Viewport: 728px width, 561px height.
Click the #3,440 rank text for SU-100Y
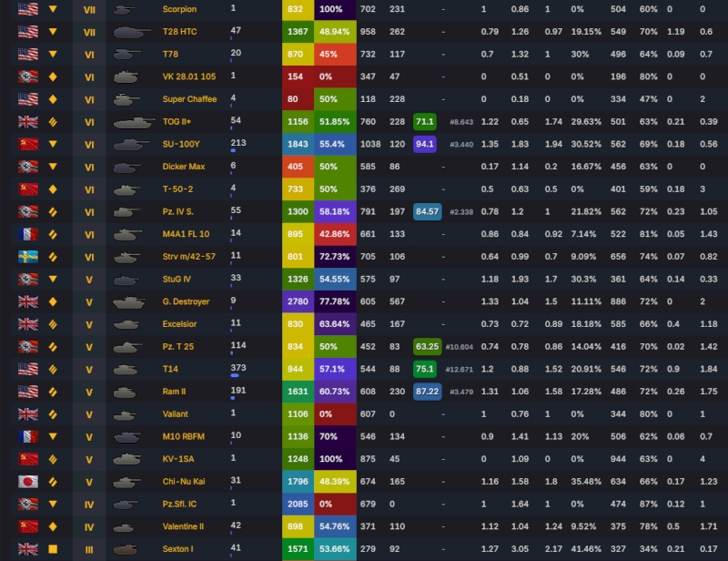pyautogui.click(x=461, y=145)
